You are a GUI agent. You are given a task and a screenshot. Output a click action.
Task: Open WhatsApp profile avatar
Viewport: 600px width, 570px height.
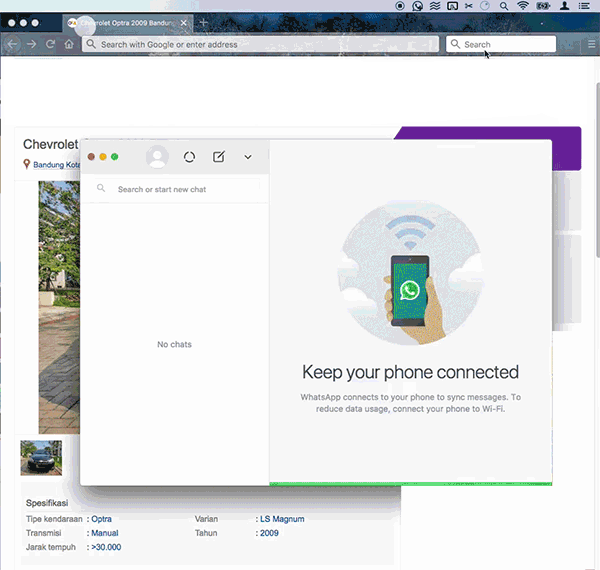coord(157,156)
